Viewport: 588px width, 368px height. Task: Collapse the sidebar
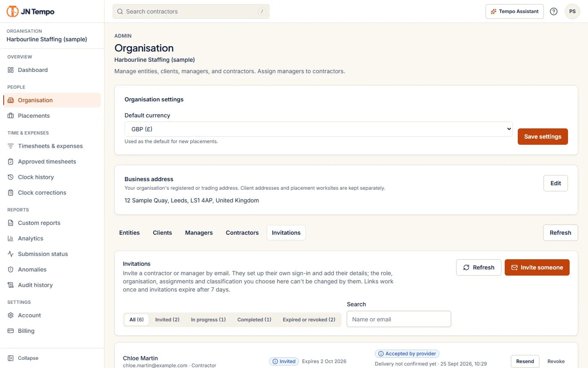tap(23, 358)
